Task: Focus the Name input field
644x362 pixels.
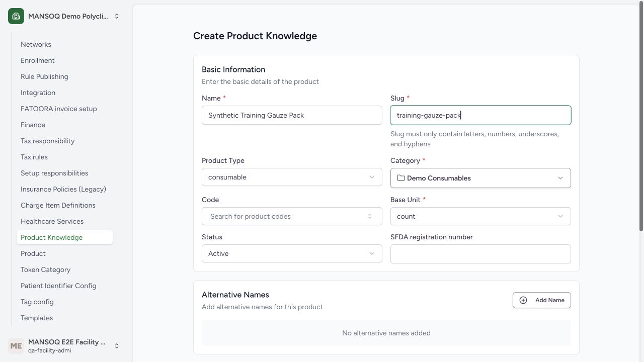Action: click(x=292, y=115)
